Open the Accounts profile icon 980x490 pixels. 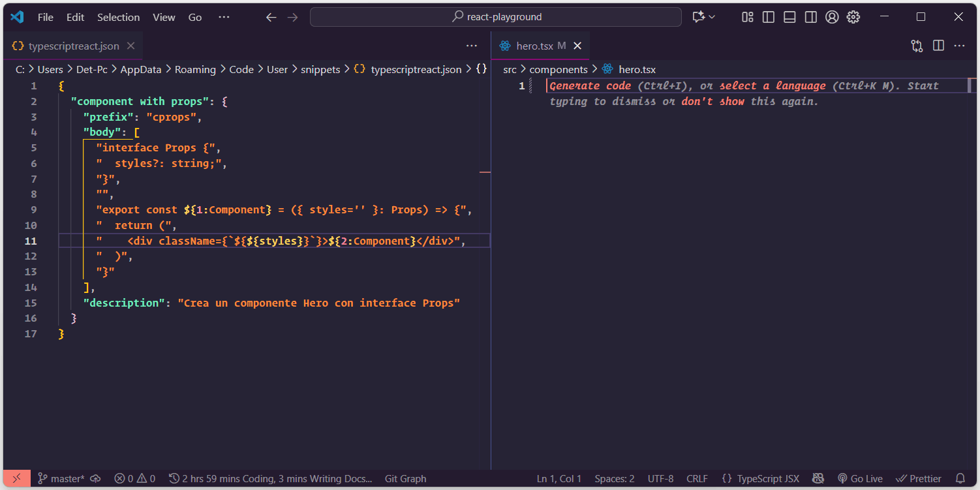tap(832, 17)
